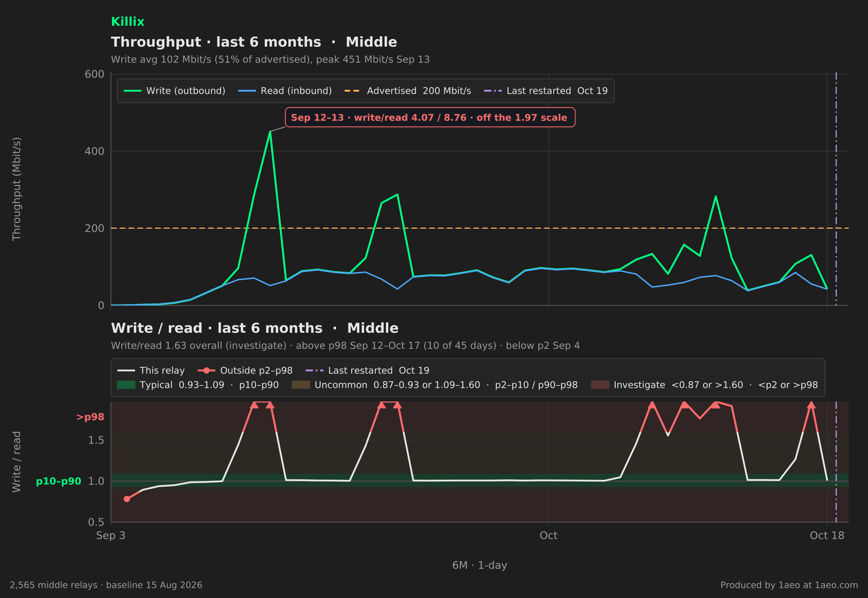868x598 pixels.
Task: Select Write (outbound) legend entry
Action: coord(174,91)
